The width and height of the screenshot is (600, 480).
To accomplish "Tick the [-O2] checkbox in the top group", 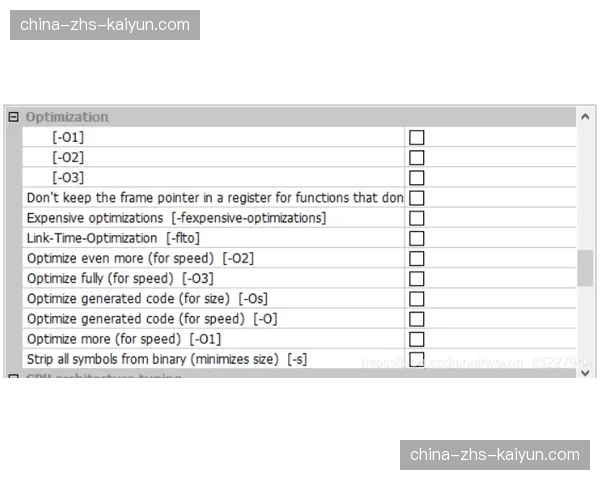I will click(x=417, y=157).
